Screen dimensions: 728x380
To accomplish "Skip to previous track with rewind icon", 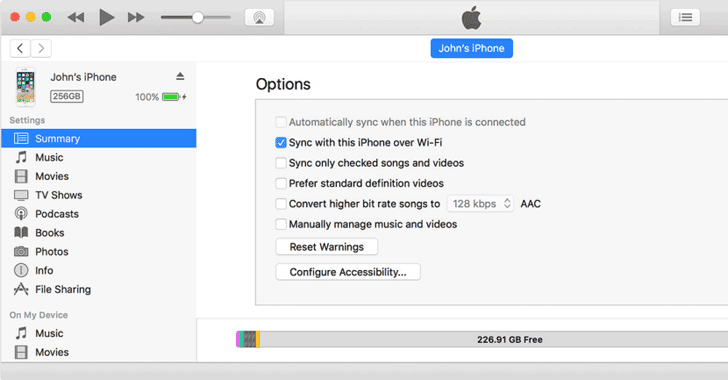I will click(x=76, y=18).
